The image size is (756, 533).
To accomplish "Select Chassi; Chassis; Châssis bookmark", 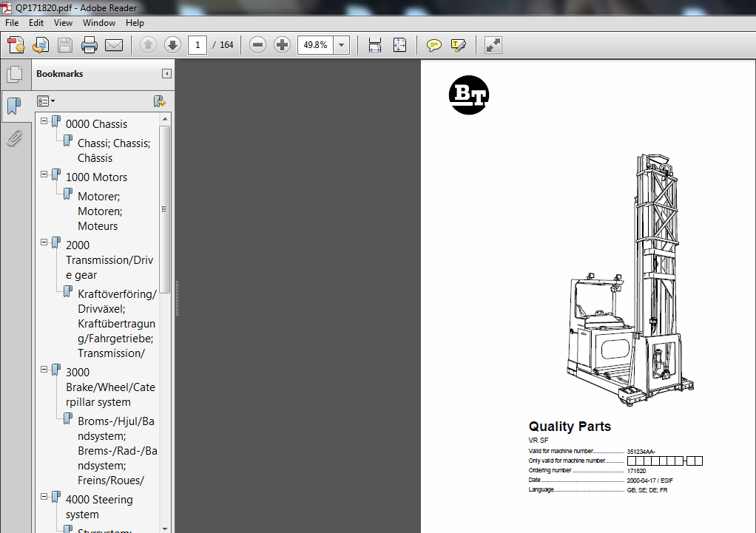I will pos(114,151).
